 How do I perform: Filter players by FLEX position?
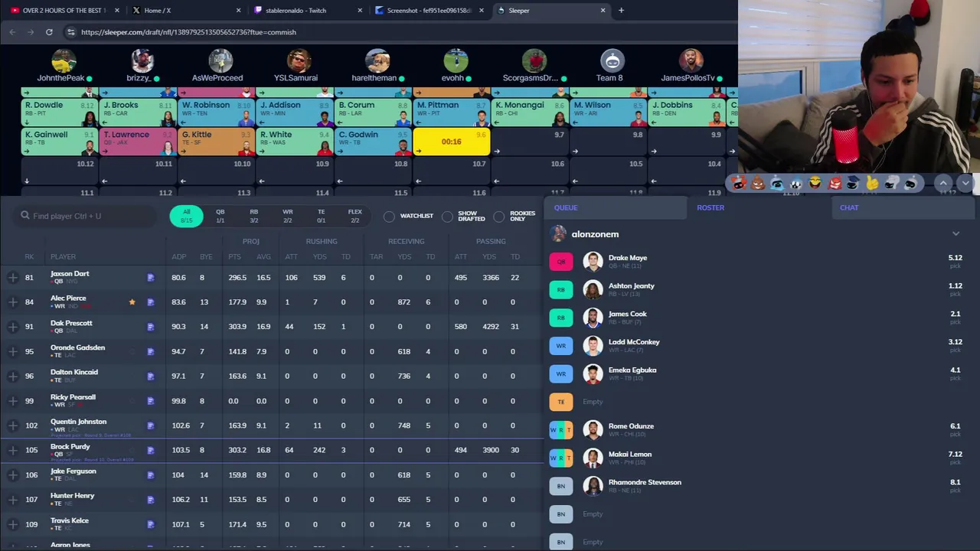point(354,216)
